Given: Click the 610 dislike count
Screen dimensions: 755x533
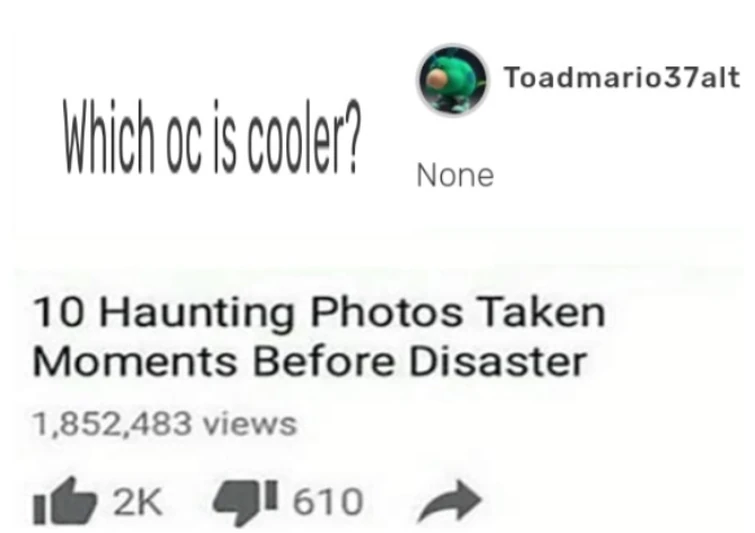Looking at the screenshot, I should pos(327,502).
